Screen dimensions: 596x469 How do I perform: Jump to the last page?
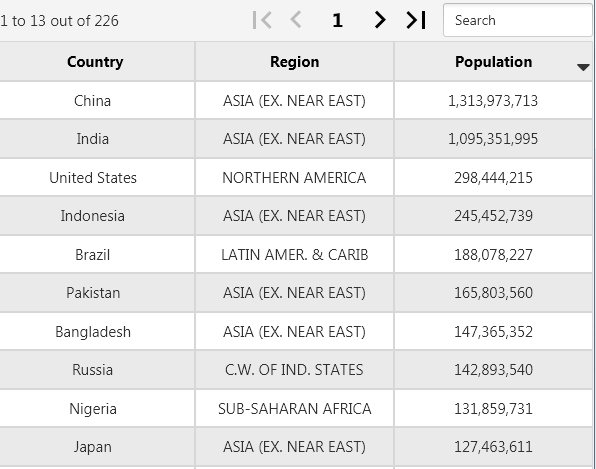click(x=416, y=20)
